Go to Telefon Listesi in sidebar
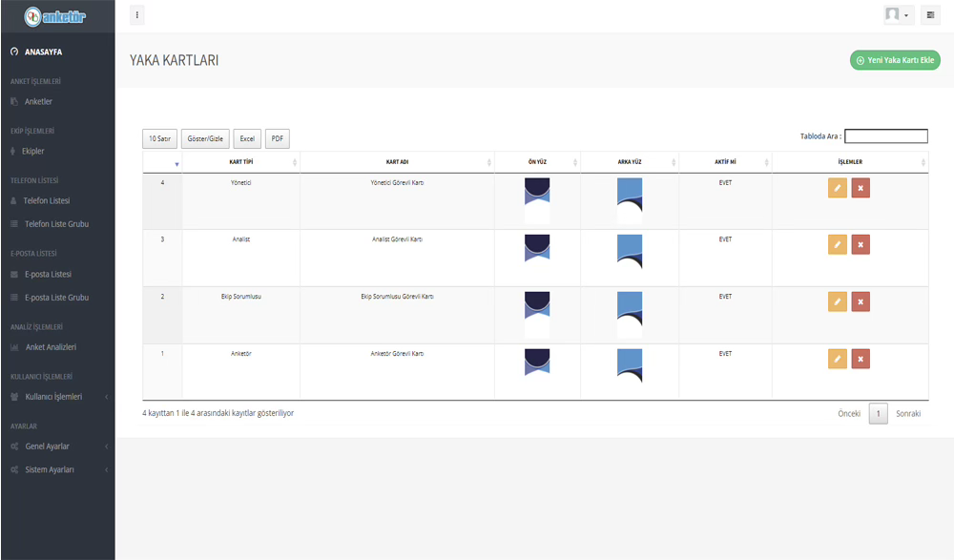Image resolution: width=954 pixels, height=560 pixels. [x=47, y=201]
